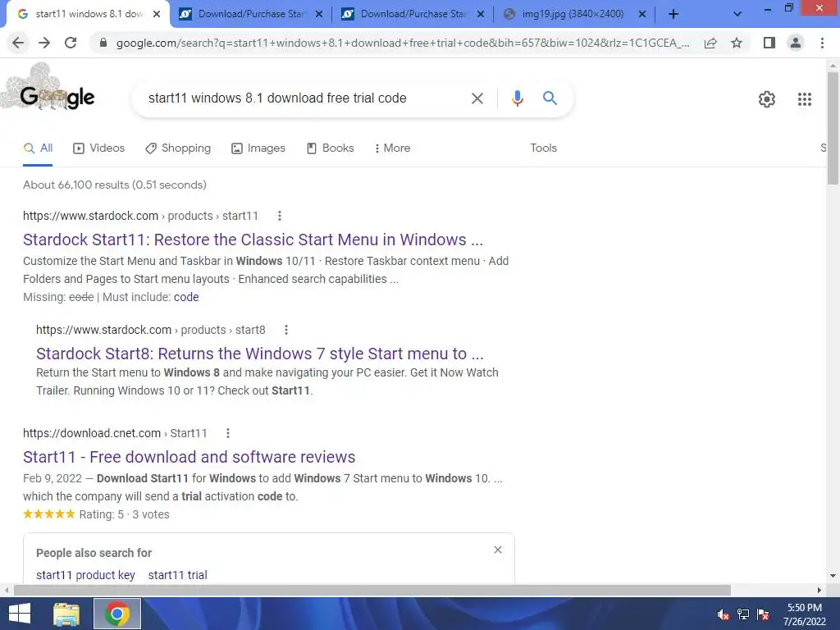This screenshot has width=840, height=630.
Task: Open the taskbar clock showing 5:50 PM
Action: [x=804, y=614]
